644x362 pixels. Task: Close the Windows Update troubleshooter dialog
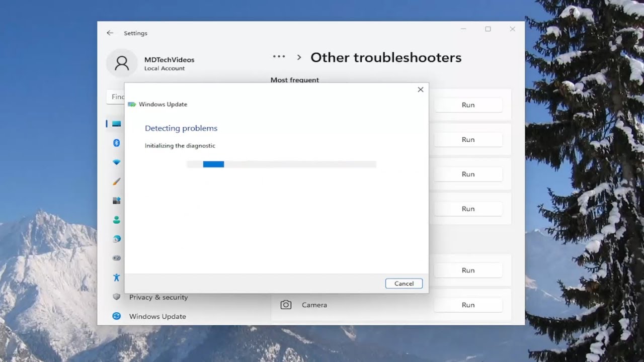coord(421,89)
